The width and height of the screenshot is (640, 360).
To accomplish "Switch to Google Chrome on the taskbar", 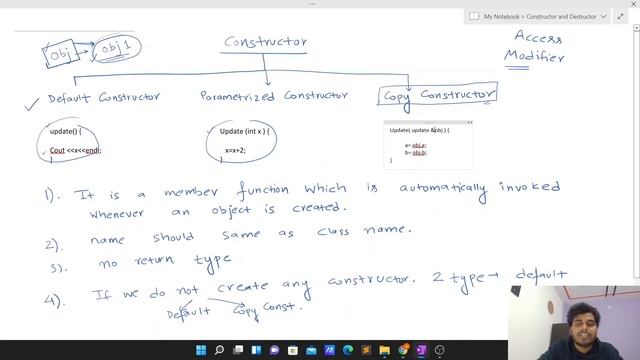I will [403, 350].
